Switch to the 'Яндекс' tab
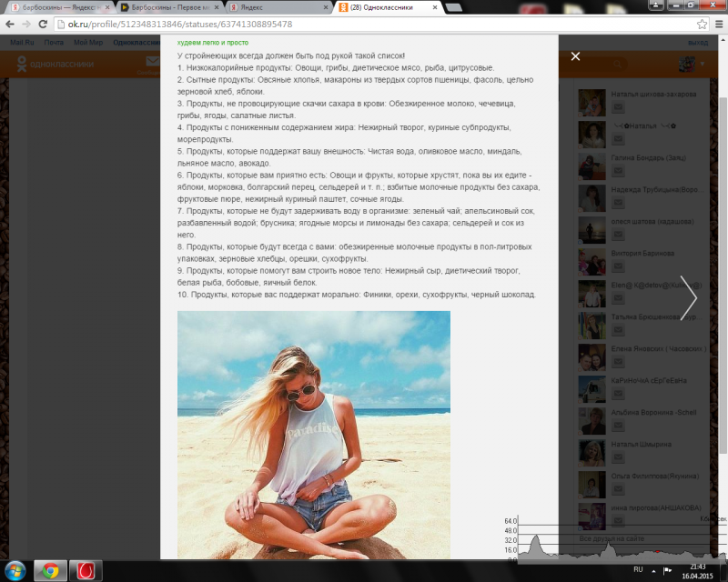 tap(278, 7)
